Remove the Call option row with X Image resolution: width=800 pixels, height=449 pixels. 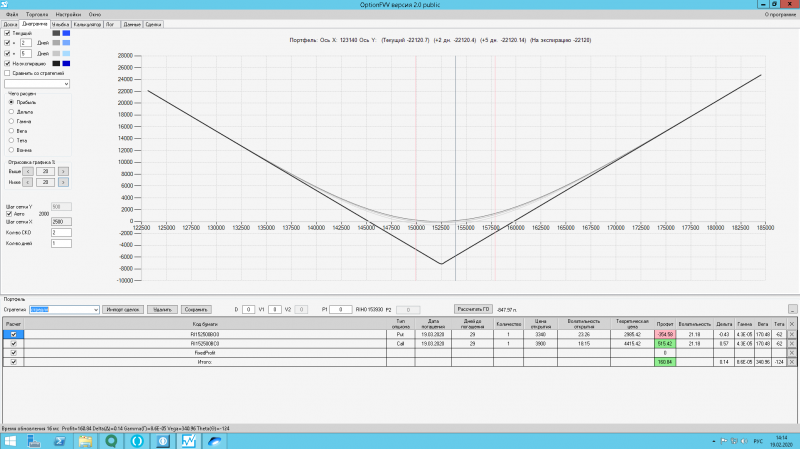pos(791,343)
